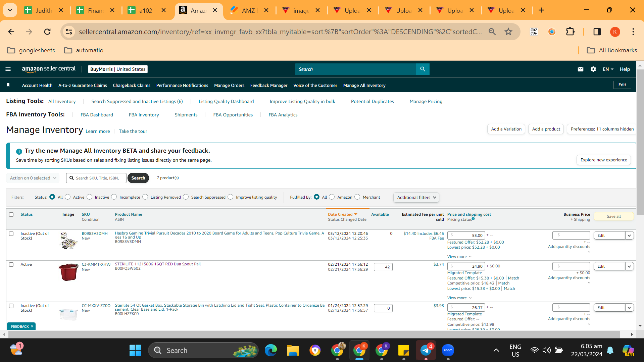644x362 pixels.
Task: Open the FBA Inventory link
Action: point(144,115)
